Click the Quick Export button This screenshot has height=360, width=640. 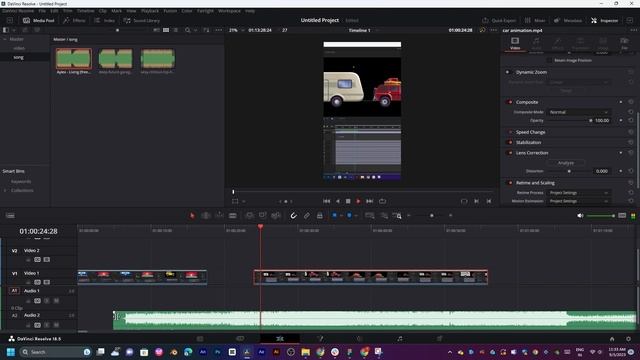499,20
